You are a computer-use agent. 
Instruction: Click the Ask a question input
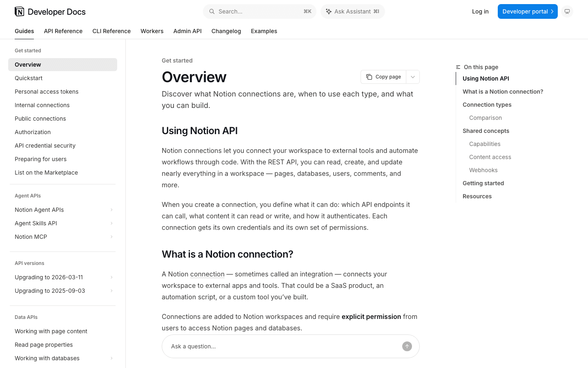(291, 346)
